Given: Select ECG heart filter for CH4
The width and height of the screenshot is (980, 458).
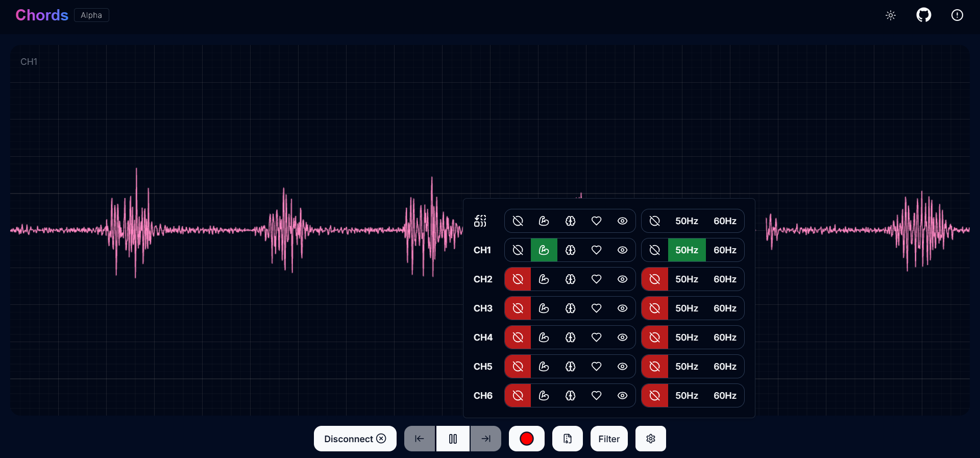Looking at the screenshot, I should [597, 338].
